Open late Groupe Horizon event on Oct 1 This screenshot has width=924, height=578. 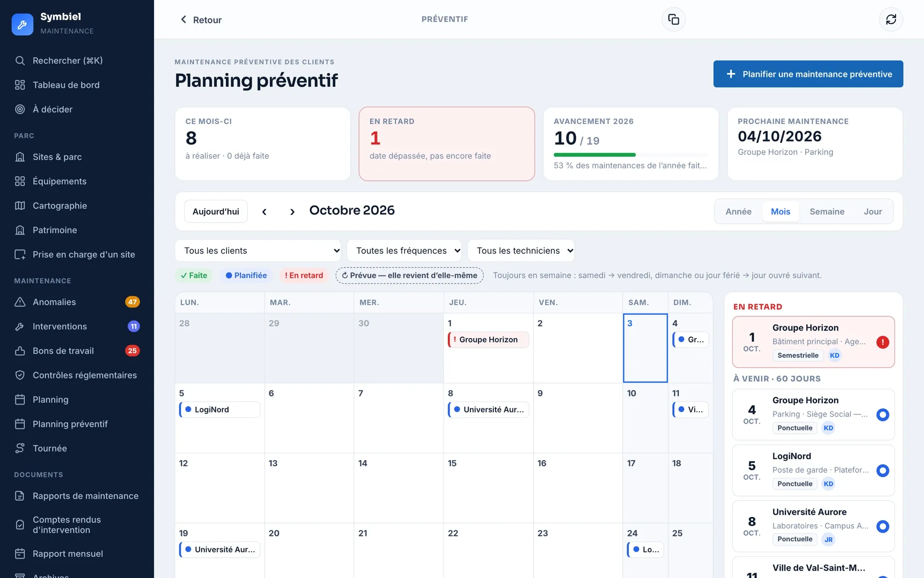click(x=488, y=340)
